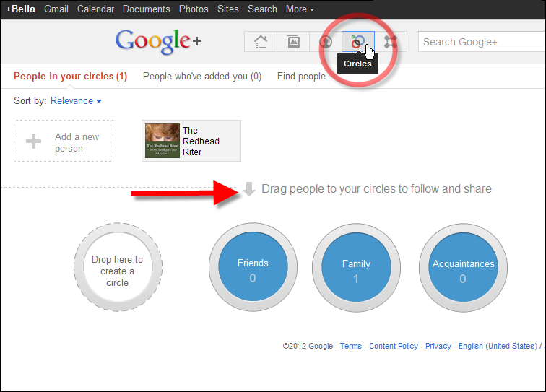Select the Circles icon in toolbar
546x392 pixels.
(358, 41)
